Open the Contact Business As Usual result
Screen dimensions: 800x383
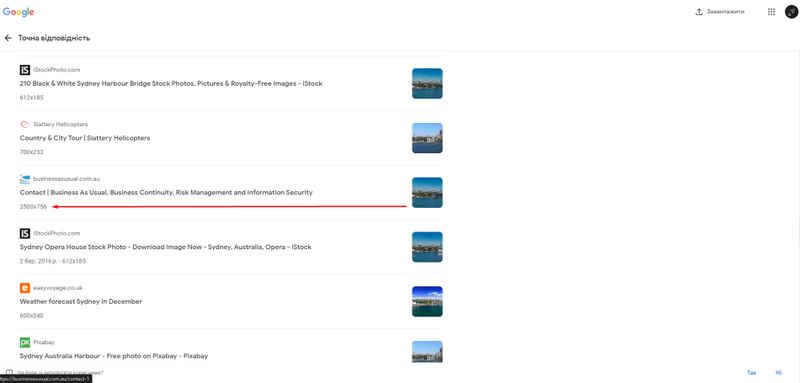166,193
